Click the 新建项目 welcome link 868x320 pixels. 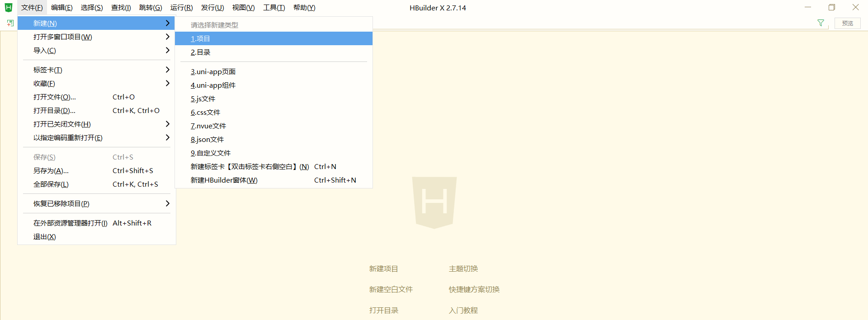(383, 269)
